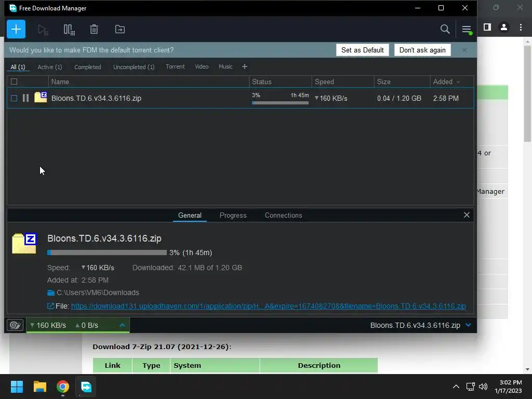Switch to the Uncompleted (1) tab
The image size is (532, 399).
coord(134,67)
